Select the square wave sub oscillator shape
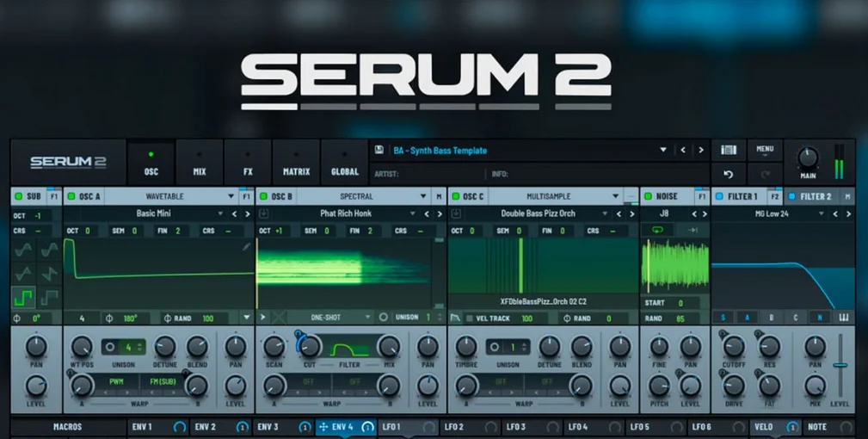This screenshot has width=868, height=439. 23,298
